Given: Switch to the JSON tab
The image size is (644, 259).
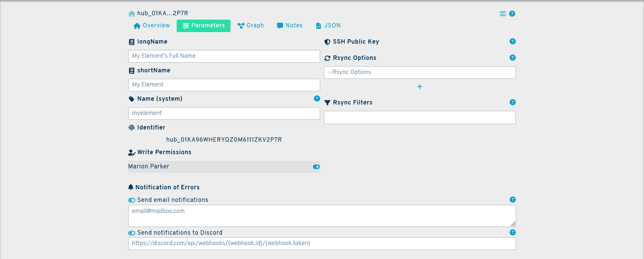Looking at the screenshot, I should [328, 26].
